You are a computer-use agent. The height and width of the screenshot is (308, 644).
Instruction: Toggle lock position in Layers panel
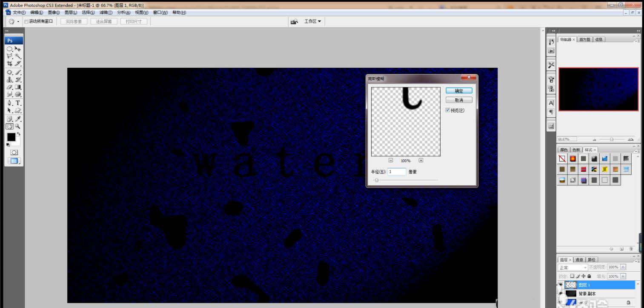pyautogui.click(x=584, y=276)
